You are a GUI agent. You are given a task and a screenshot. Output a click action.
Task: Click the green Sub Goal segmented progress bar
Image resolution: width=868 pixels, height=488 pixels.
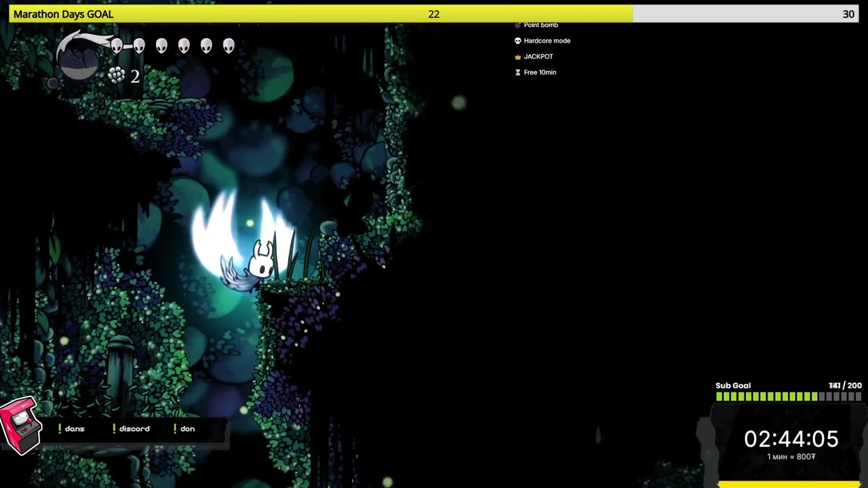789,396
